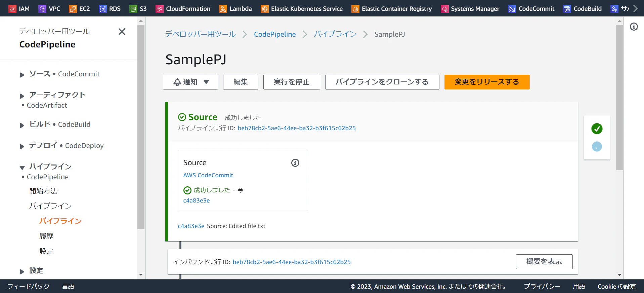Click the main content scroll down arrow
Screen dimensions: 644x293
pyautogui.click(x=620, y=275)
